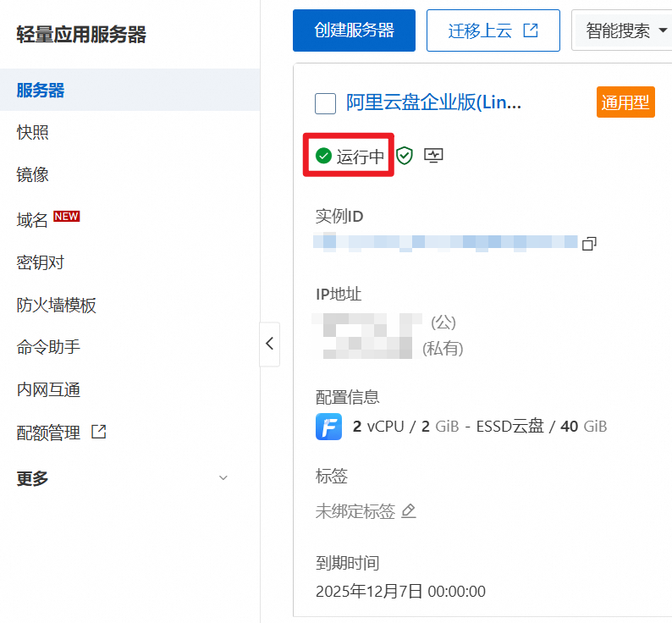
Task: Open the 快照 menu item
Action: pyautogui.click(x=33, y=133)
